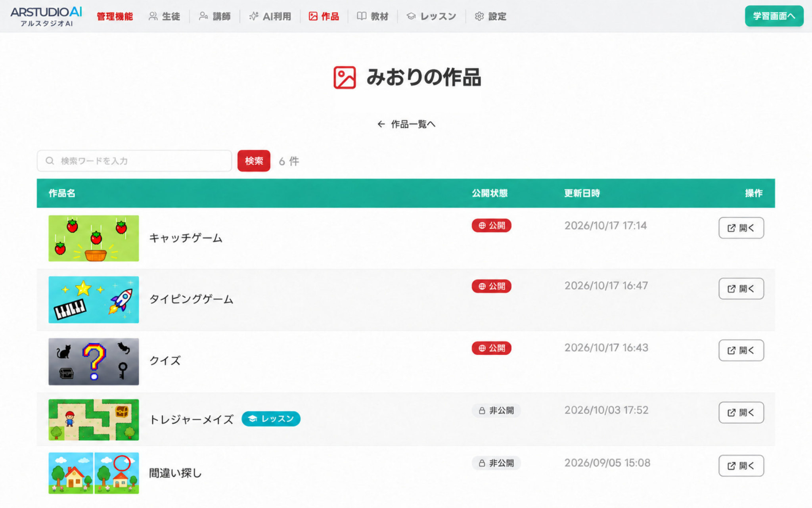Click the 公開 badge for クイズ

[491, 348]
